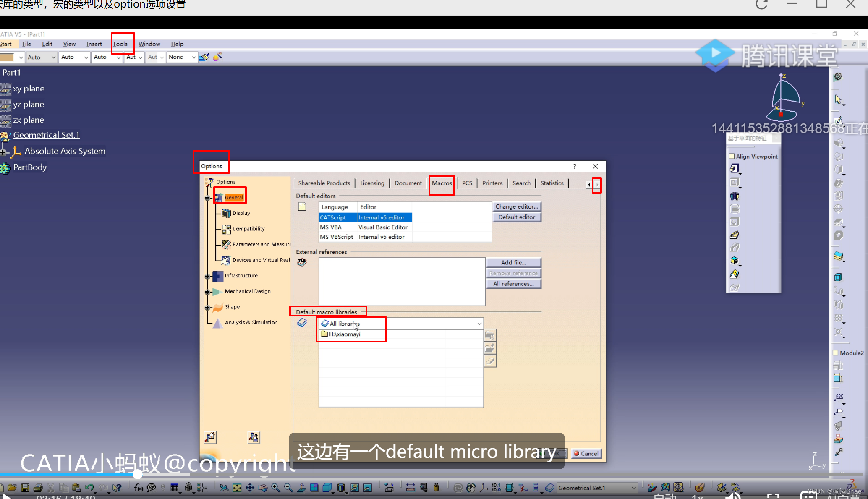
Task: Expand the Mechanical Design tree item
Action: tap(208, 291)
